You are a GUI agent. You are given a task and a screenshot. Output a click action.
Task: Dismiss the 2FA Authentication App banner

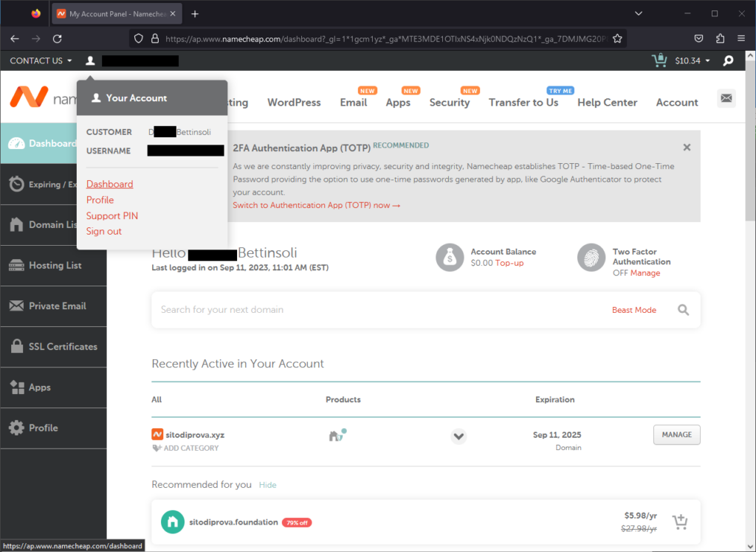tap(687, 147)
